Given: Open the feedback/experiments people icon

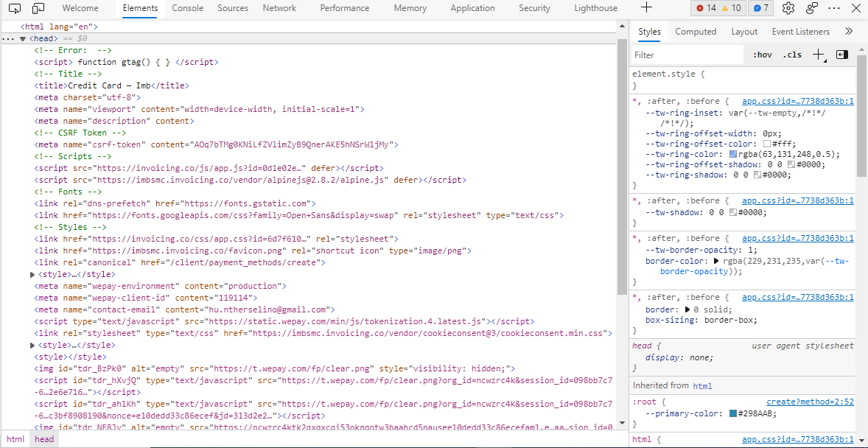Looking at the screenshot, I should coord(812,8).
